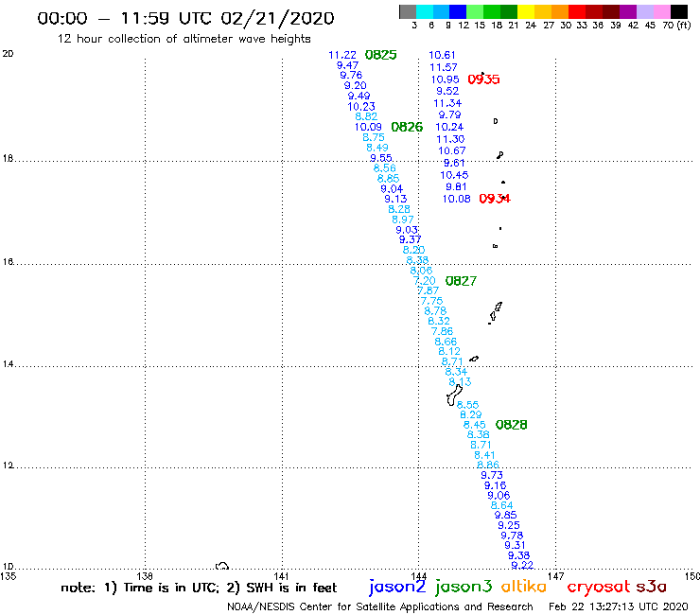
Task: Click the wave height value 8.66
Action: [x=446, y=342]
